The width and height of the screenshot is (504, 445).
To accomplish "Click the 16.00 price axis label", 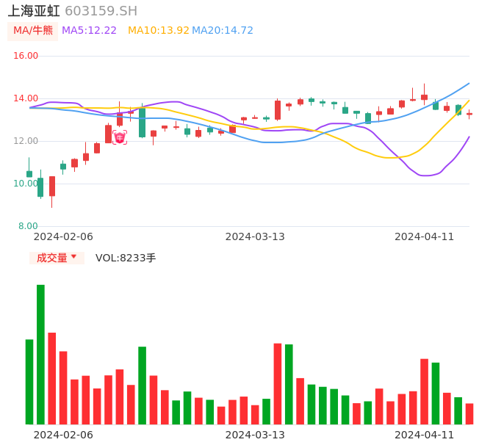I will pos(26,56).
